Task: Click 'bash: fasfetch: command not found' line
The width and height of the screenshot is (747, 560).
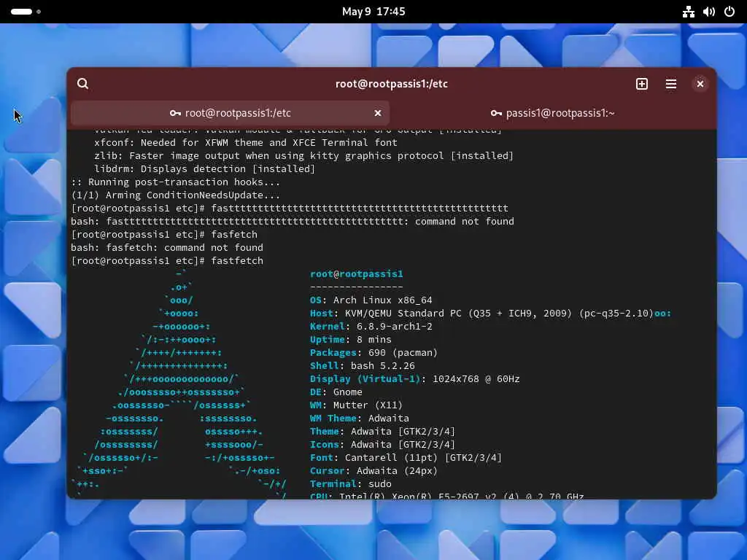Action: click(167, 248)
